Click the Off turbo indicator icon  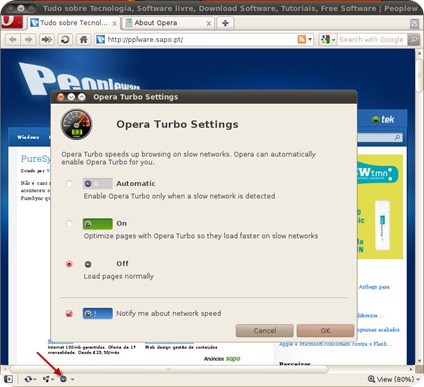(88, 264)
